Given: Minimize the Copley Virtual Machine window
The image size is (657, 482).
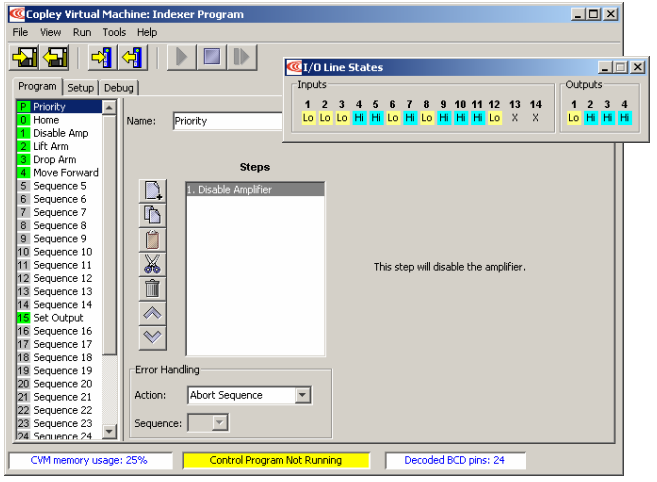Looking at the screenshot, I should point(578,14).
